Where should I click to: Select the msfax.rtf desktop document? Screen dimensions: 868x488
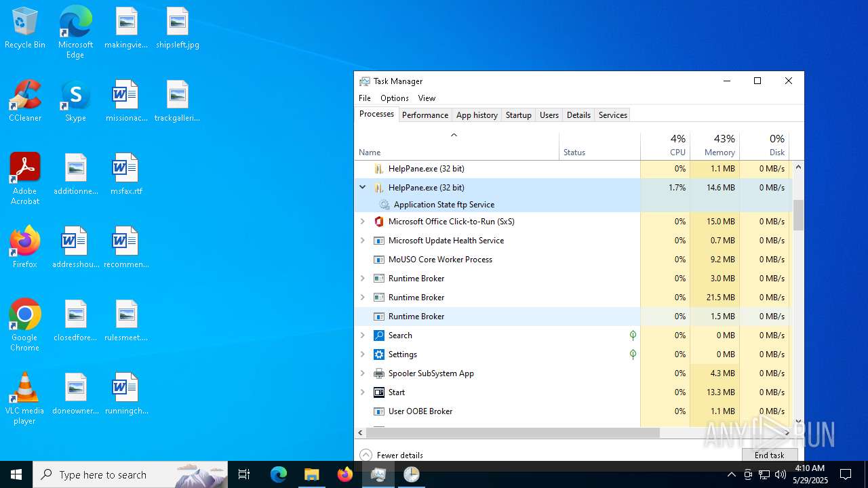(126, 175)
